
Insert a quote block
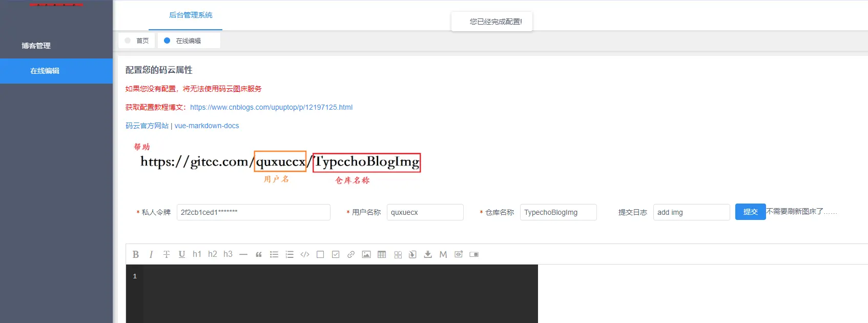(259, 254)
